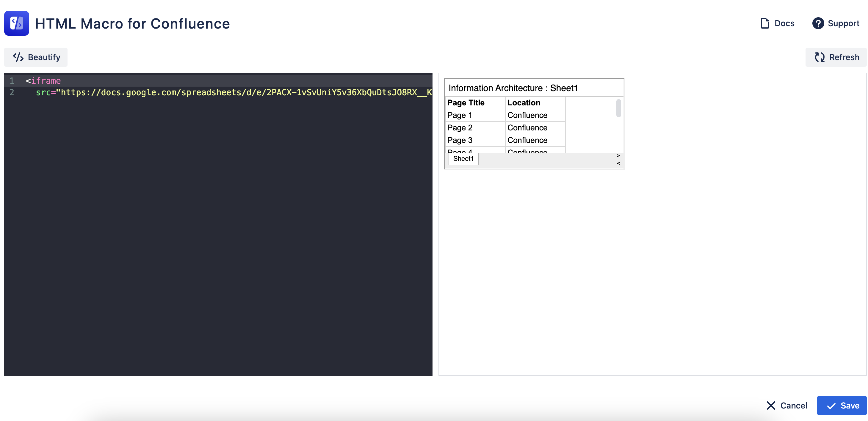Click the HTML Macro app logo icon
868x421 pixels.
coord(17,23)
